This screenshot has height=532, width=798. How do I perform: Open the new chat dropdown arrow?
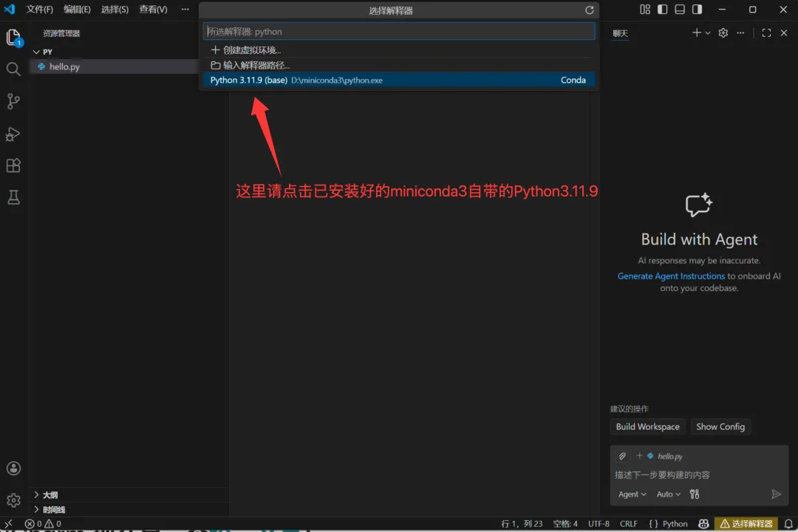click(x=707, y=33)
